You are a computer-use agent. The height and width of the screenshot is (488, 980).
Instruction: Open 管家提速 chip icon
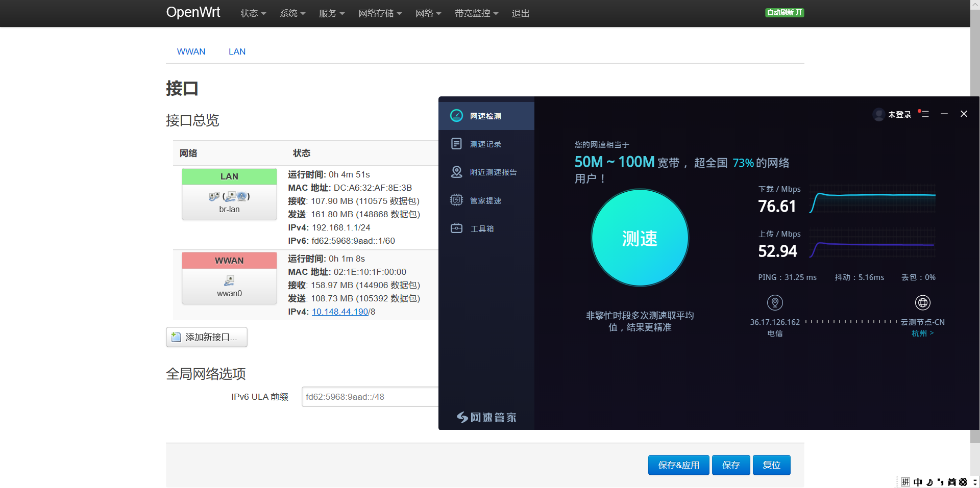(x=456, y=200)
